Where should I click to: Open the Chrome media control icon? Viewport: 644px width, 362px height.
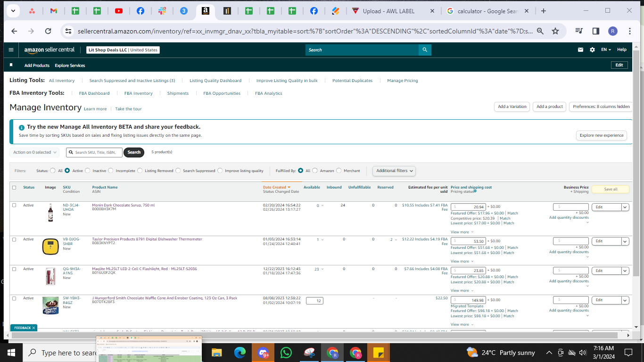click(x=579, y=31)
